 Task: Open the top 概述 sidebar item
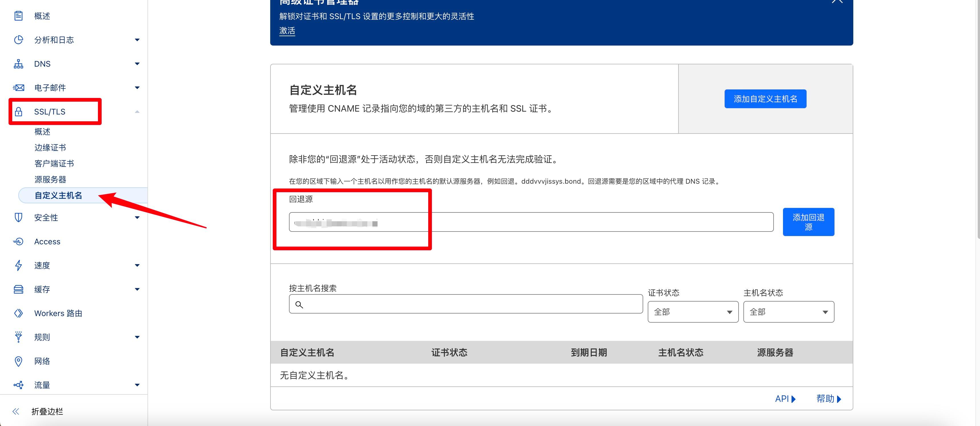[x=42, y=16]
